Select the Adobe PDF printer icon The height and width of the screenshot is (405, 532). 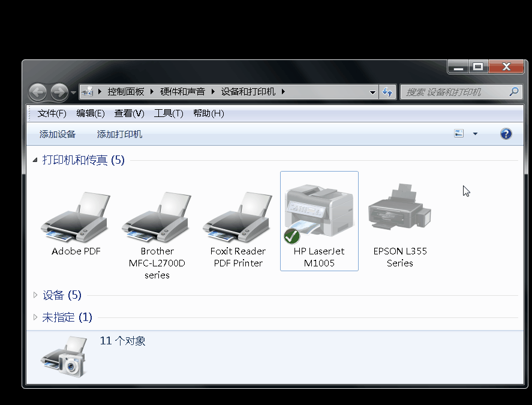point(76,217)
